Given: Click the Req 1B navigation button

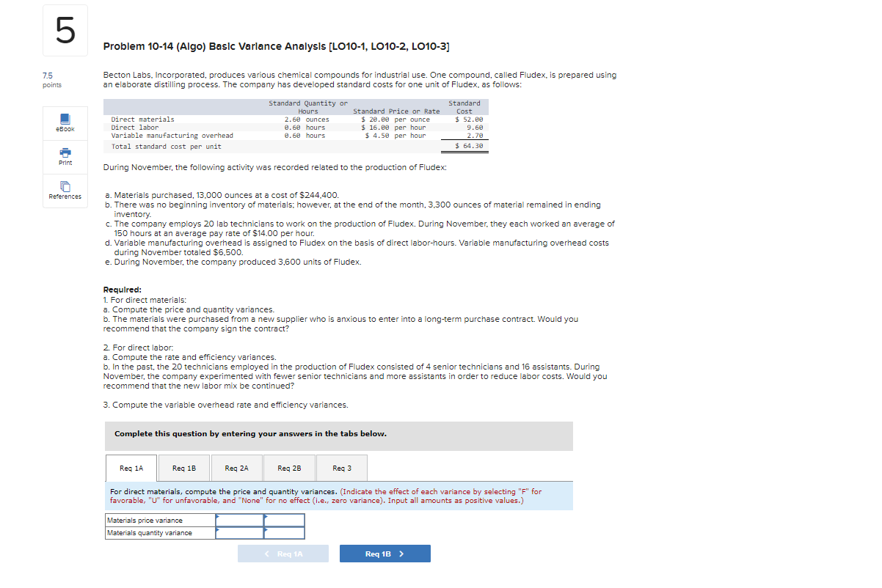Looking at the screenshot, I should coord(384,553).
